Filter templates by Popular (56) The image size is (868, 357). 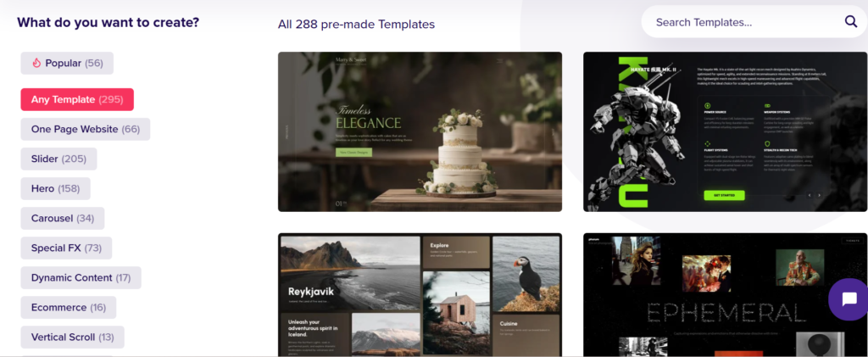click(x=67, y=63)
